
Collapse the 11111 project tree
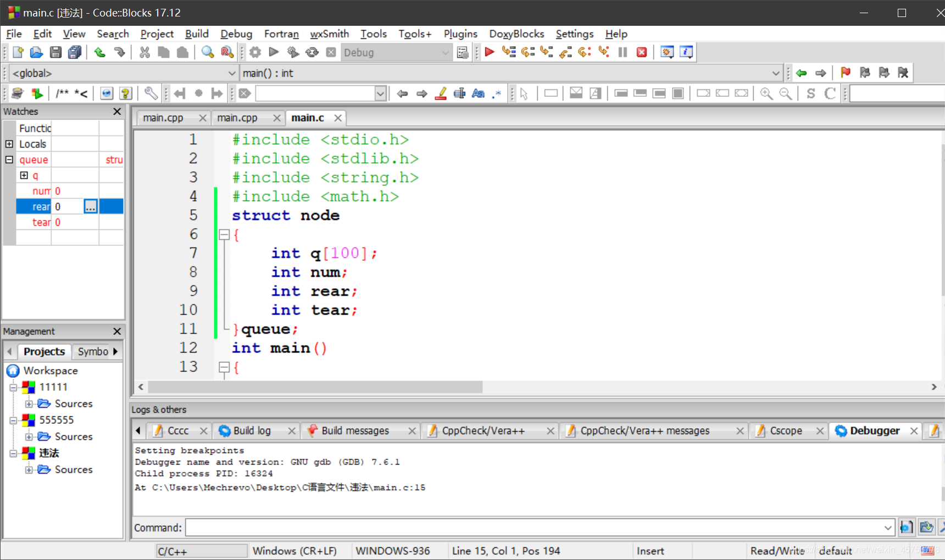point(13,387)
